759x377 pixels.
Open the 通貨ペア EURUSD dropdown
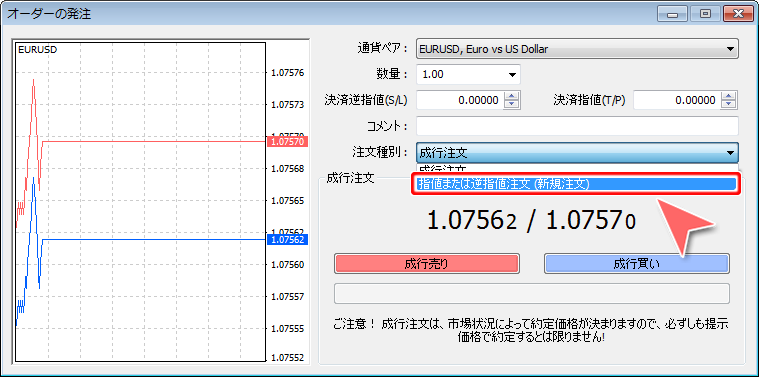click(x=577, y=48)
